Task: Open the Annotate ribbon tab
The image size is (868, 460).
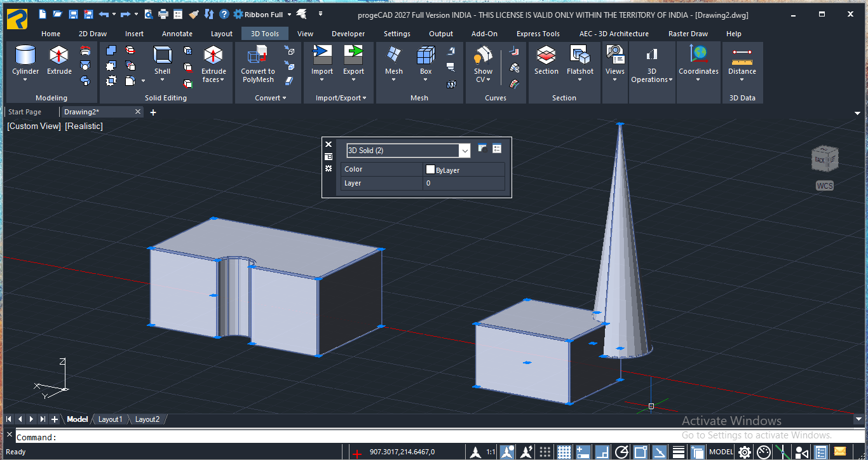Action: (177, 34)
